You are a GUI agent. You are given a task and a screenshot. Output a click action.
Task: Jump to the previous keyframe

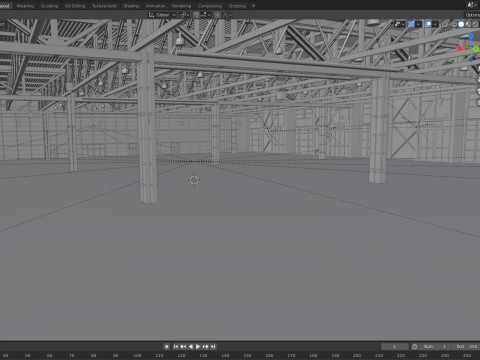click(x=183, y=346)
